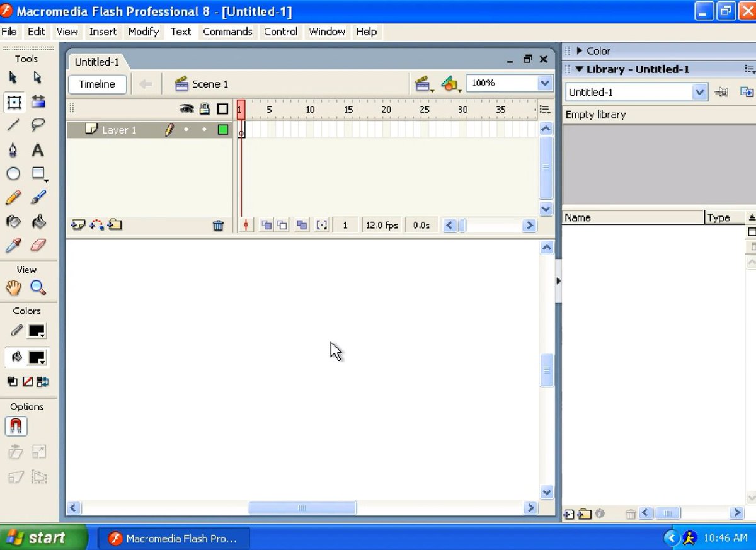Select the Hand tool
This screenshot has width=756, height=550.
[x=13, y=288]
